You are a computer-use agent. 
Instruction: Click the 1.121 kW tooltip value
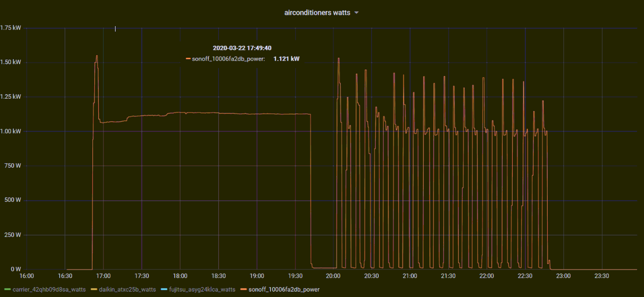(286, 59)
